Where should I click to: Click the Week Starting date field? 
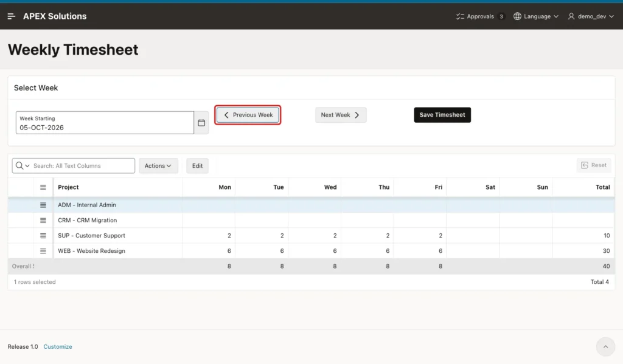pos(105,123)
